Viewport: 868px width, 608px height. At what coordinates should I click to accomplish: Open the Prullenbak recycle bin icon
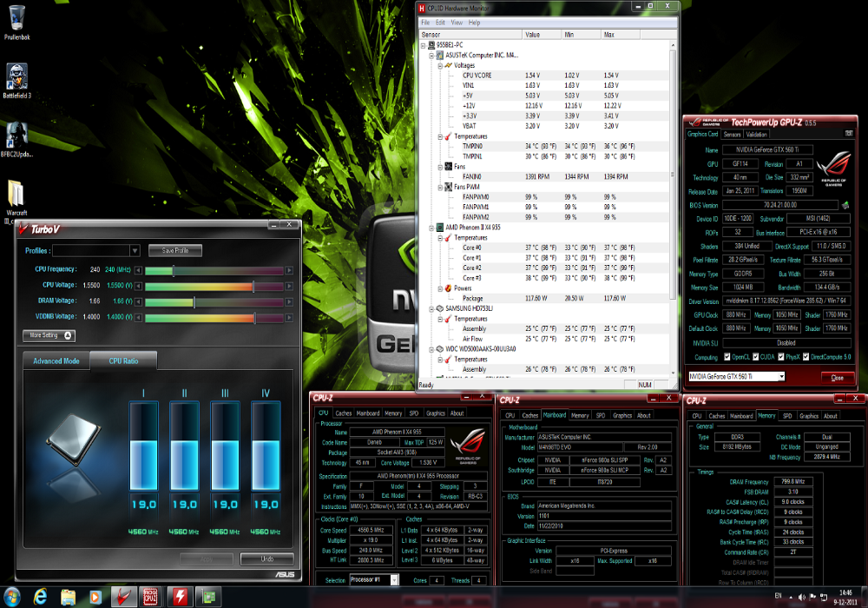tap(17, 22)
